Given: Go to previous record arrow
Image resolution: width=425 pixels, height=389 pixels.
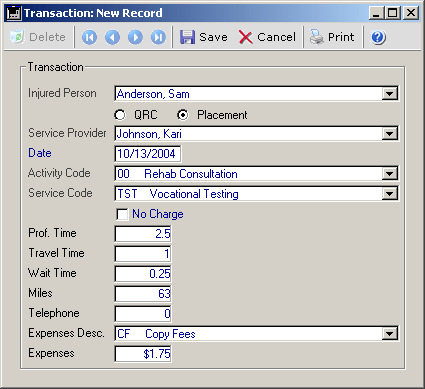Looking at the screenshot, I should pos(112,37).
